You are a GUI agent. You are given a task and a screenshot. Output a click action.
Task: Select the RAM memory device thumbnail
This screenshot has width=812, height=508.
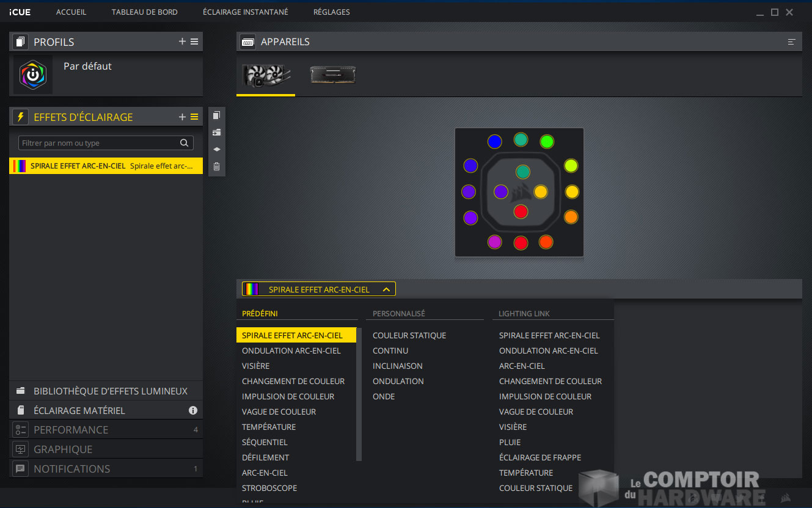pos(332,75)
